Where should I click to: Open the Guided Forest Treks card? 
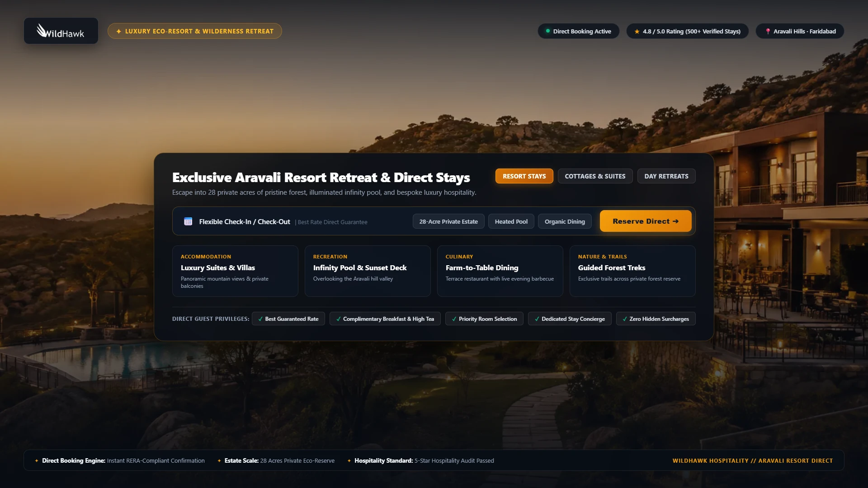[632, 271]
